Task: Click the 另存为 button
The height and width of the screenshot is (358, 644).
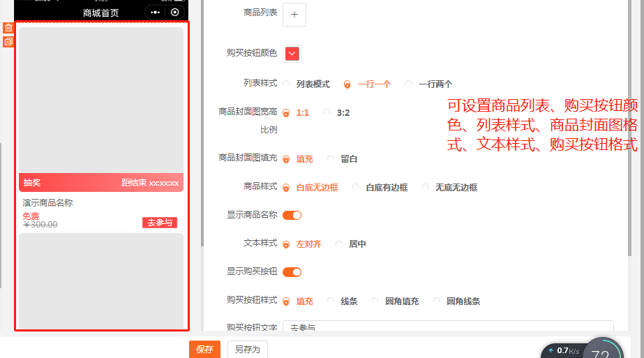Action: point(247,350)
